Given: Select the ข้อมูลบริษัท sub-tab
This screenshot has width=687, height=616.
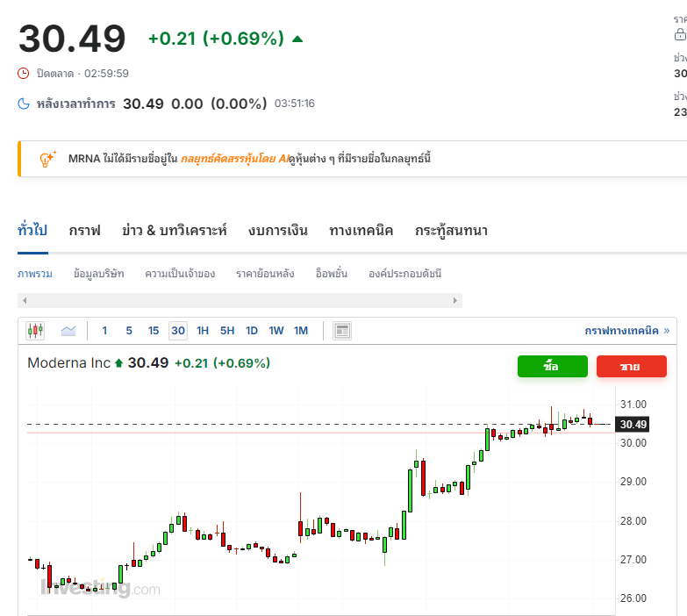Looking at the screenshot, I should click(98, 274).
